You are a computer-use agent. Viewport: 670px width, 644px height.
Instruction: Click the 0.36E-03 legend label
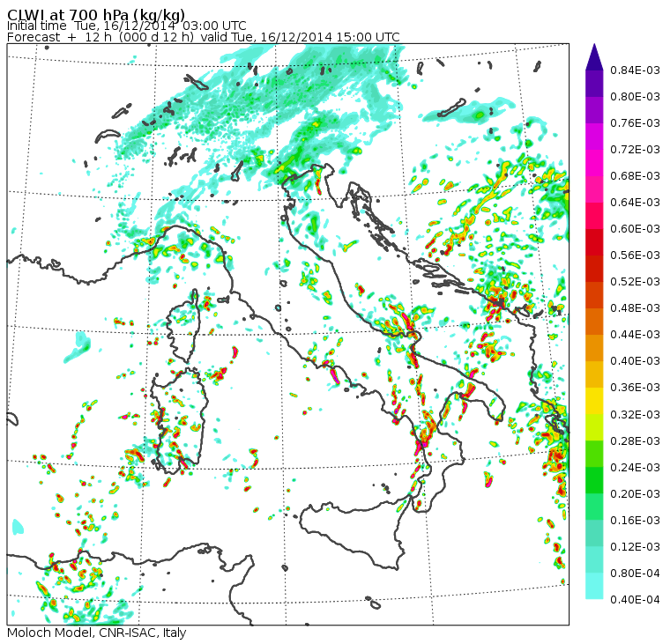click(635, 388)
